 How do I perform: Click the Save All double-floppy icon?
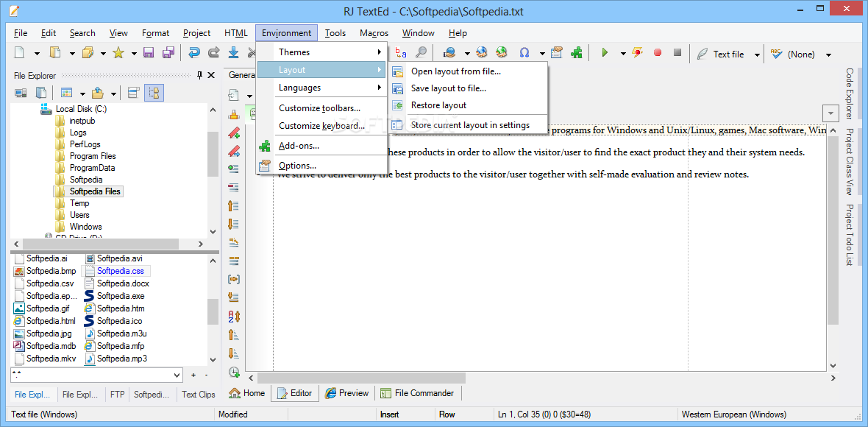click(168, 53)
